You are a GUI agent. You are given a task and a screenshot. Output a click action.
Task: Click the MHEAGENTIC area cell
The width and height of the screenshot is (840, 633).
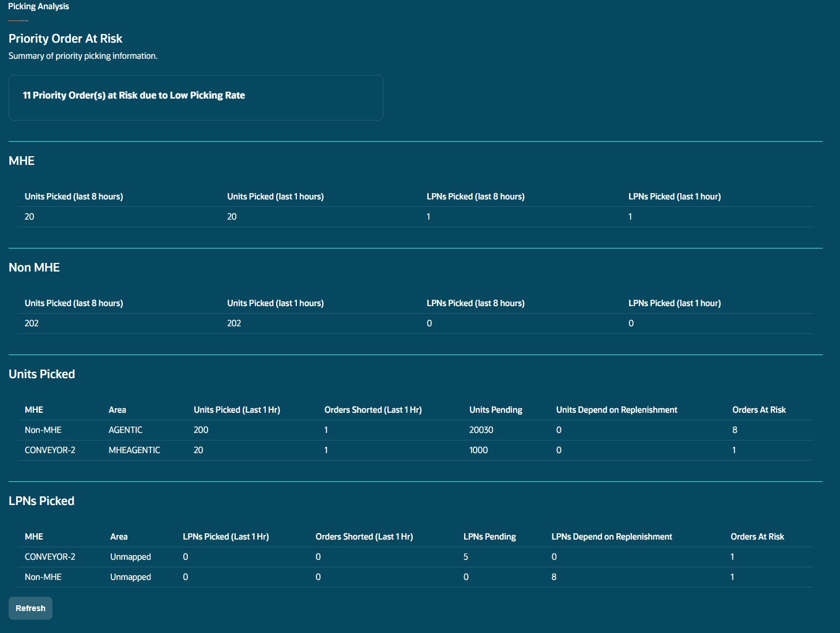coord(134,450)
